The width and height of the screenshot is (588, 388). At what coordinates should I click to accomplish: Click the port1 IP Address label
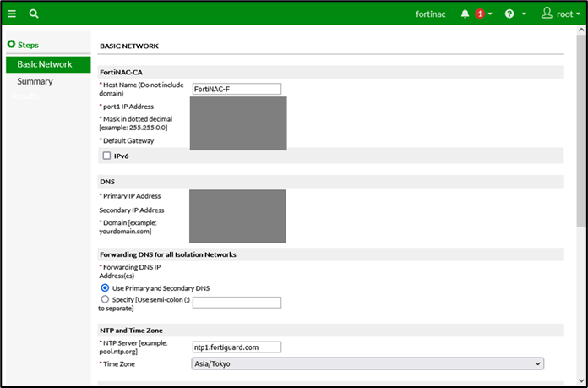point(127,107)
